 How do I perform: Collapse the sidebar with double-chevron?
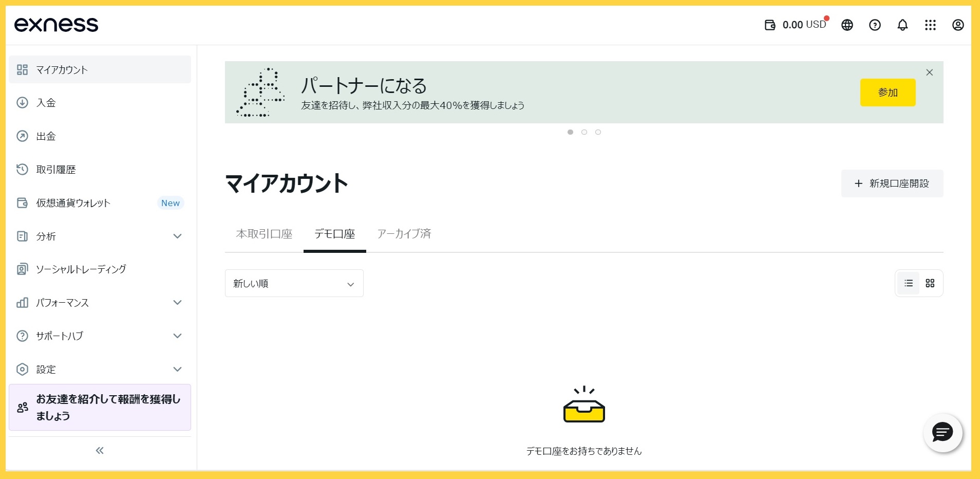(x=100, y=451)
